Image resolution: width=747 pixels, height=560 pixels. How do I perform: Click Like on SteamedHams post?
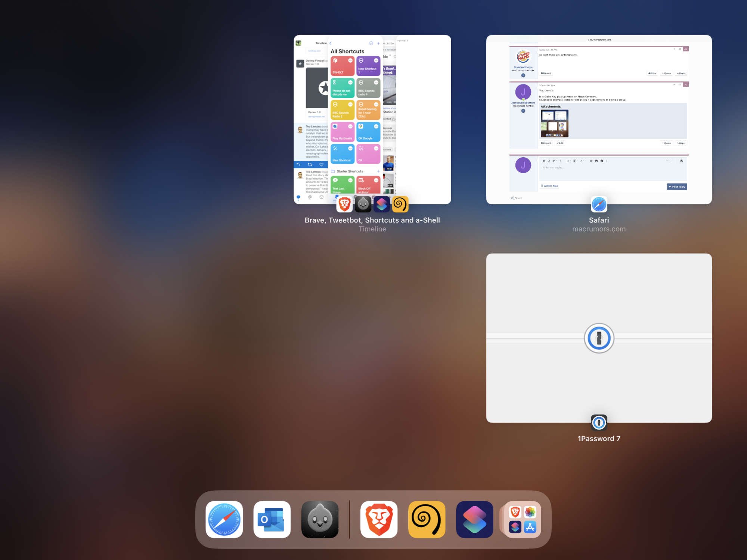(652, 74)
